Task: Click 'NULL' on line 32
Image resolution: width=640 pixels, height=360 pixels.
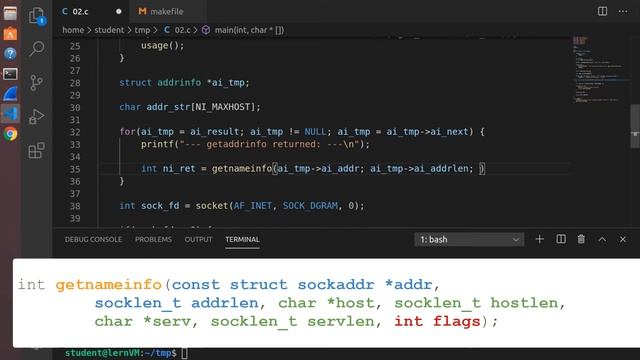Action: click(x=315, y=131)
